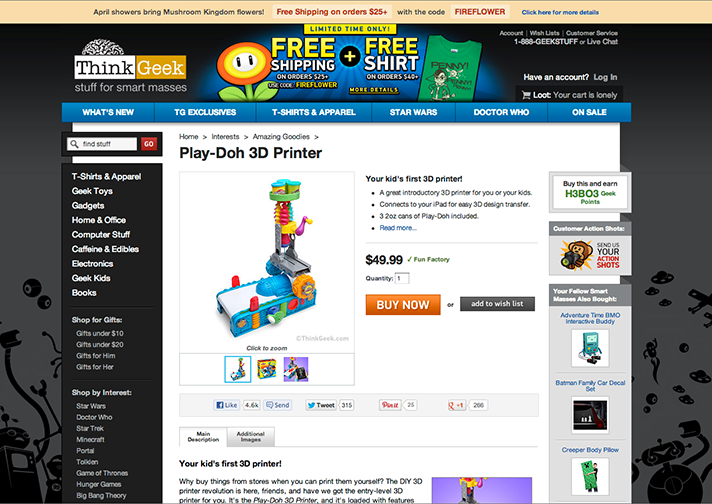Click the Log In link

[x=605, y=77]
